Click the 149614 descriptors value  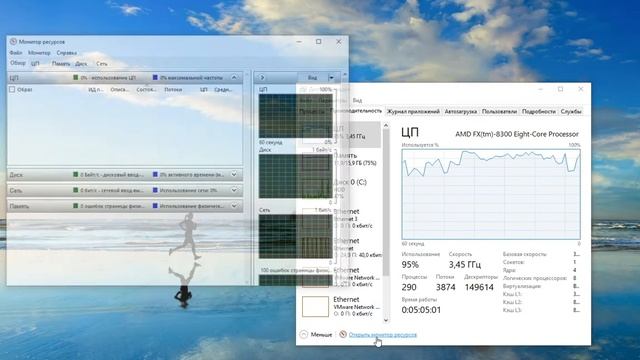(x=479, y=287)
